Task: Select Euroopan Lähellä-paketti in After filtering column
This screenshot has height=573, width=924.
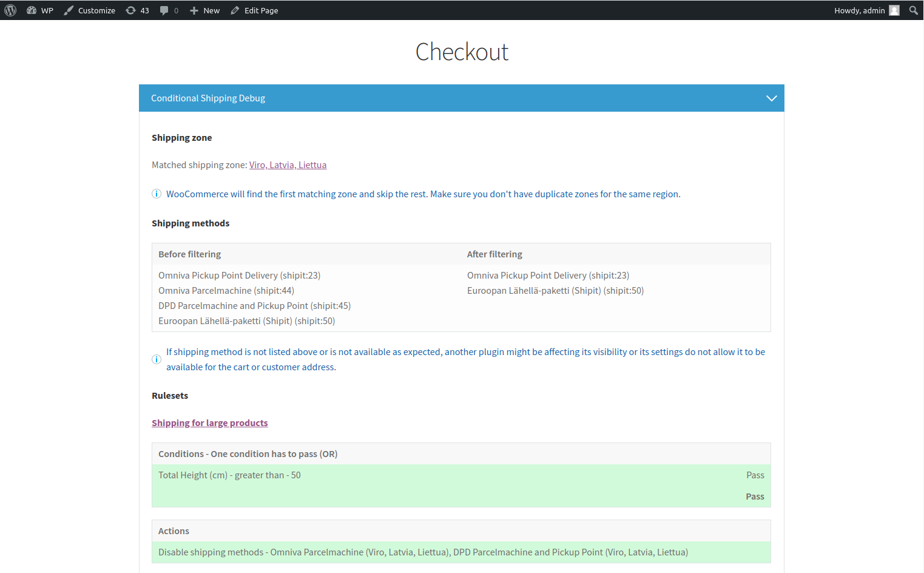Action: pos(556,291)
